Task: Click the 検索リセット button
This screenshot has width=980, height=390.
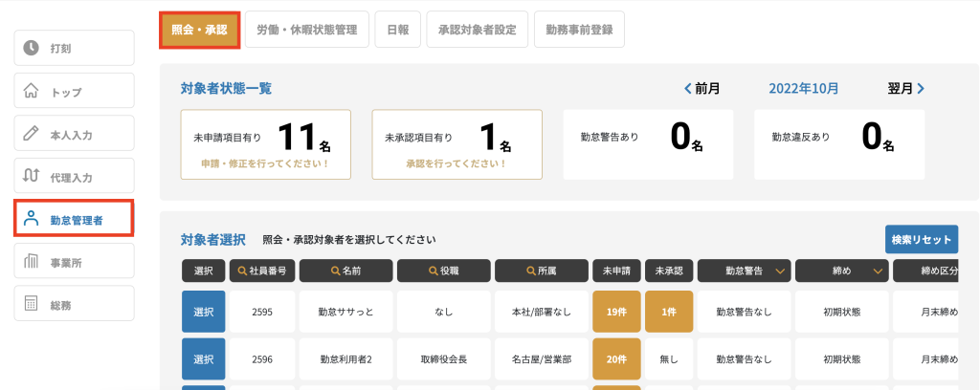Action: tap(922, 239)
